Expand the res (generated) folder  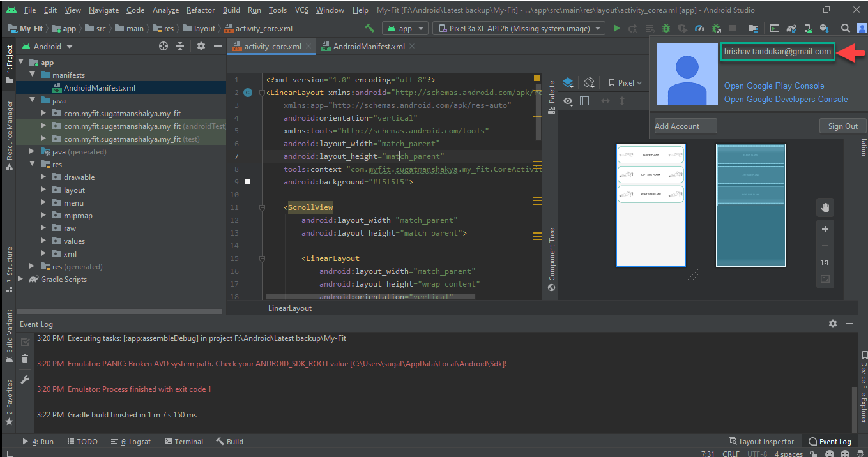pos(33,266)
